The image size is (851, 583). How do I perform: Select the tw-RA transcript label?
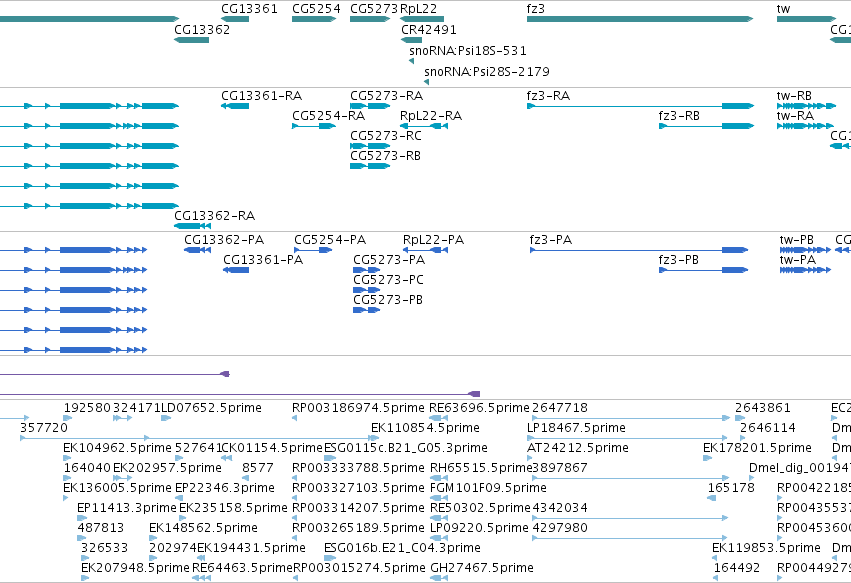pyautogui.click(x=795, y=116)
